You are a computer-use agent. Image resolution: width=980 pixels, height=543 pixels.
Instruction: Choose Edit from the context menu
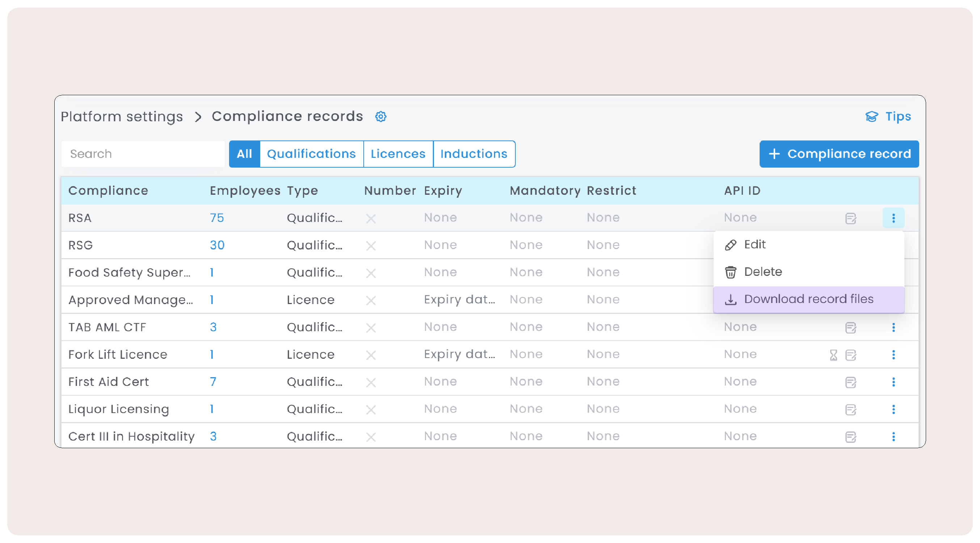coord(755,245)
